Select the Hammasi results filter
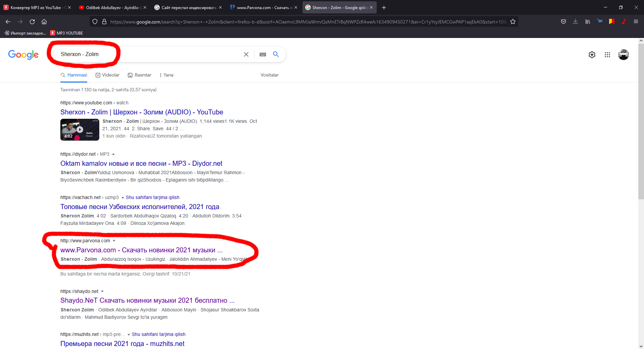This screenshot has height=349, width=644. coord(74,75)
